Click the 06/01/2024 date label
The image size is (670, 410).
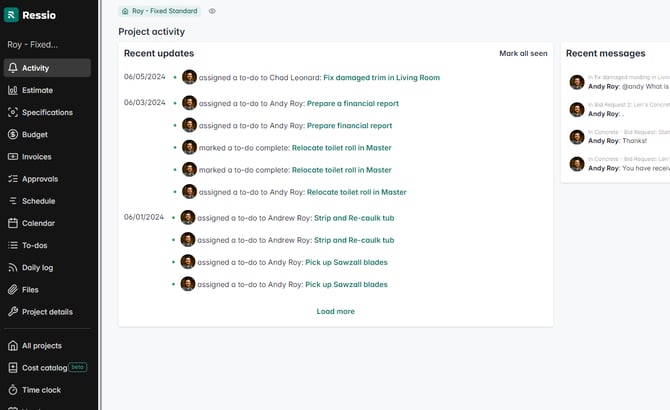(144, 217)
